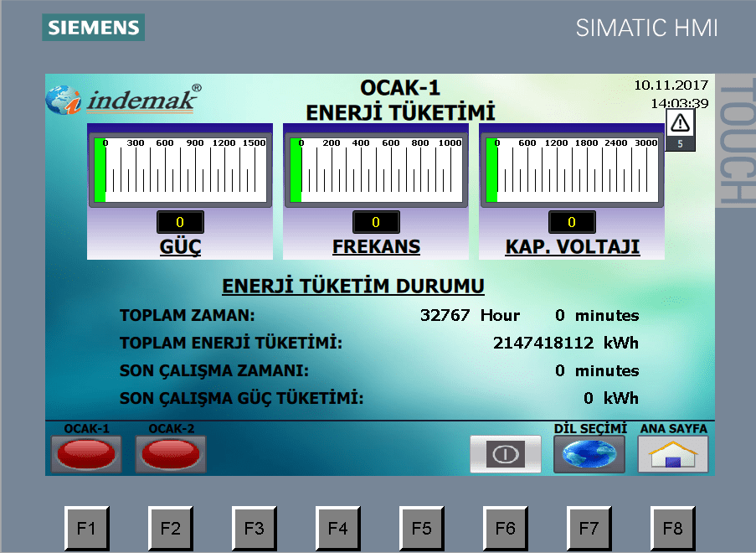
Task: Select the FREKANS numeric value field
Action: 376,222
